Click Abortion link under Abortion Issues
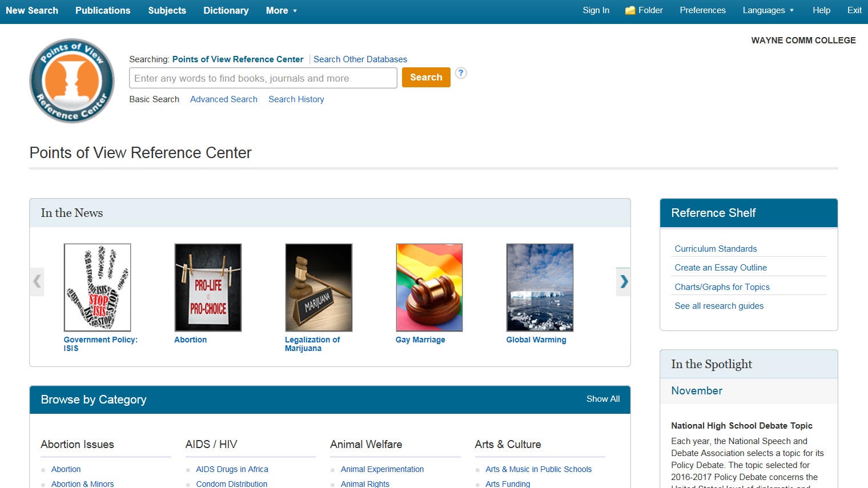 [66, 469]
